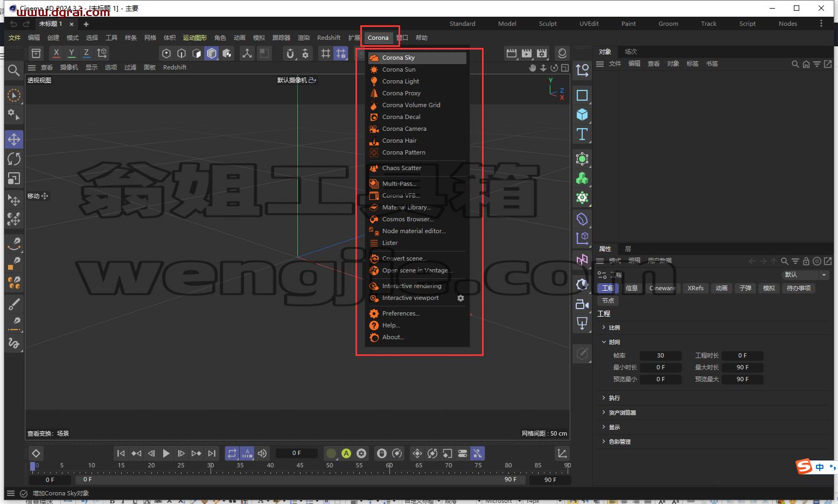This screenshot has width=838, height=504.
Task: Toggle the loop playback button
Action: coord(232,453)
